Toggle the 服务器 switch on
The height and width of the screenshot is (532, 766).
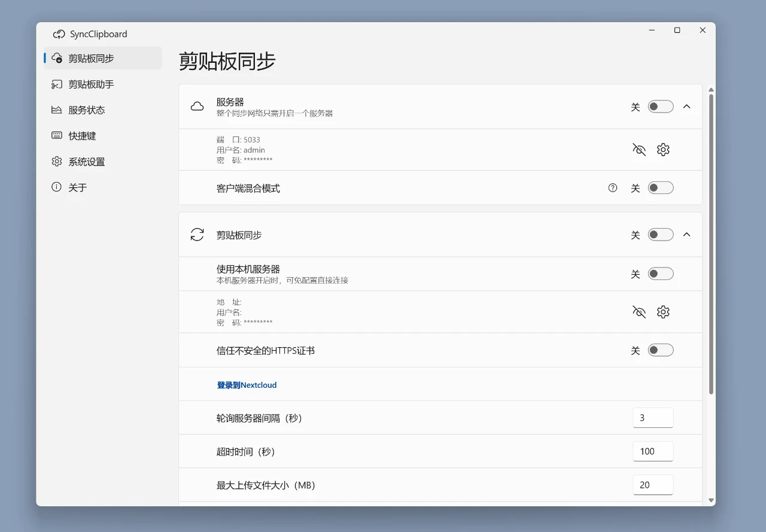pos(661,107)
